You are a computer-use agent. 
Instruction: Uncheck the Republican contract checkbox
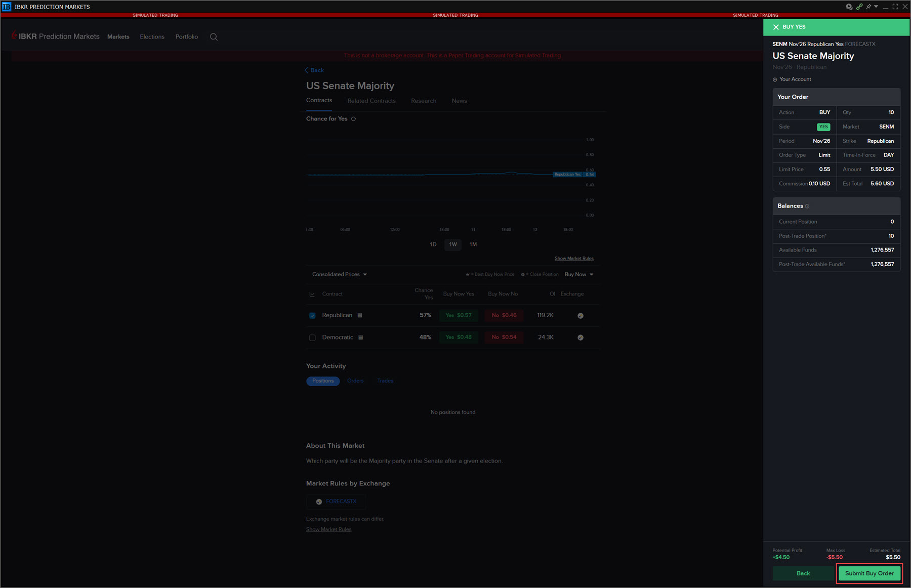(x=312, y=315)
